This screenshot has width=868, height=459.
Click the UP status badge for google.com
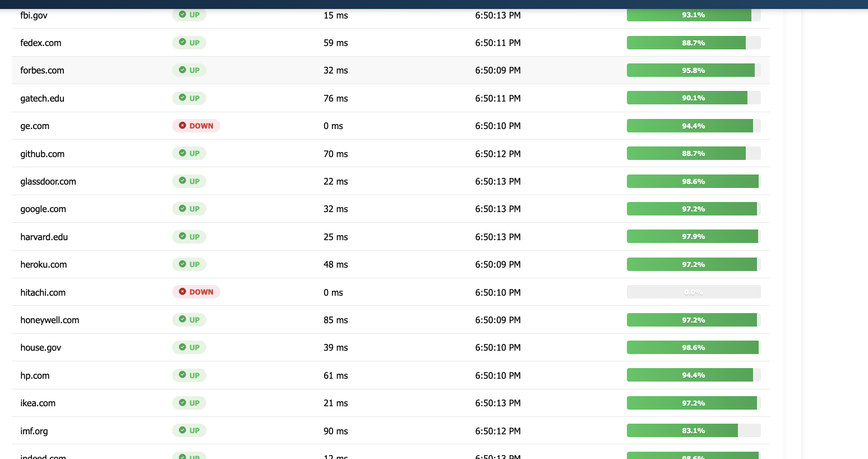point(189,209)
